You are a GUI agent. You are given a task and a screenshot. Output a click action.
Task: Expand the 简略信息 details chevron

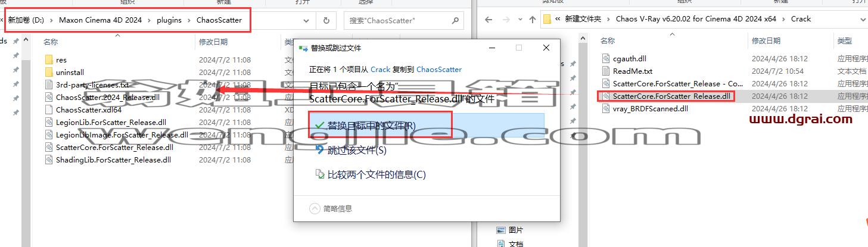tap(315, 208)
